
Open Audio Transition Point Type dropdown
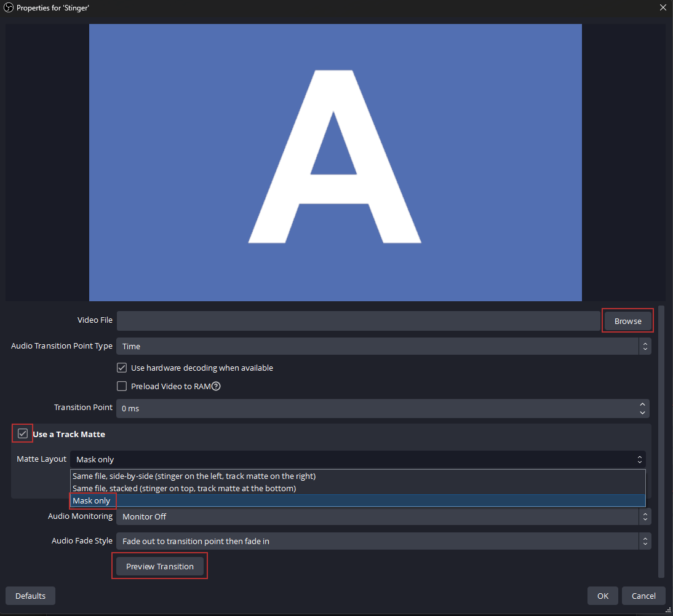tap(383, 346)
